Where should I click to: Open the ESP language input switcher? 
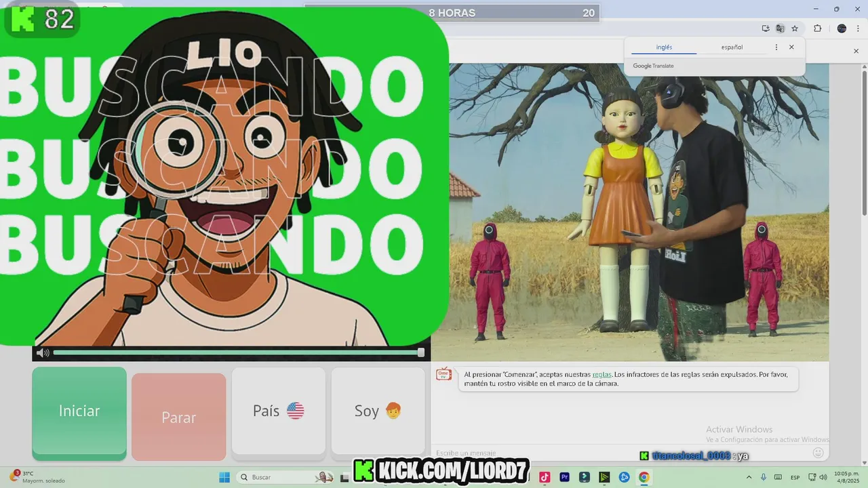click(x=795, y=477)
